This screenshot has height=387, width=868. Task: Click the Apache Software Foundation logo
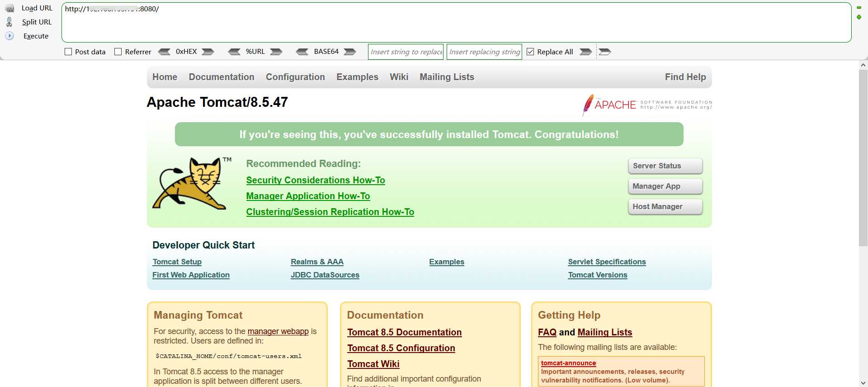coord(647,105)
